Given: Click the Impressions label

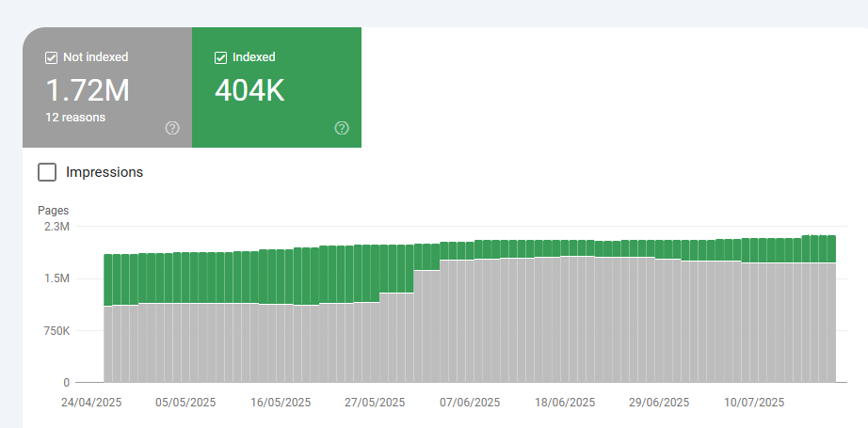Looking at the screenshot, I should pyautogui.click(x=104, y=172).
